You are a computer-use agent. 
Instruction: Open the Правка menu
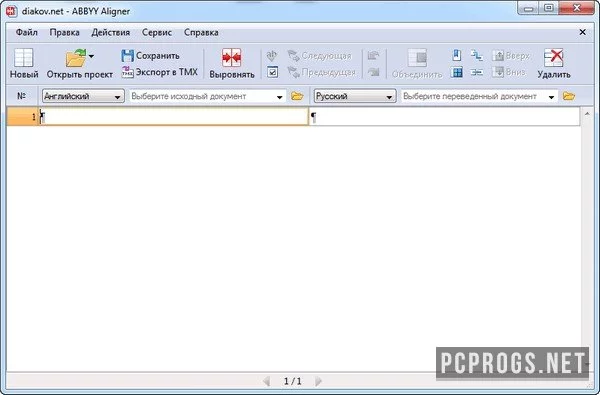click(x=64, y=33)
